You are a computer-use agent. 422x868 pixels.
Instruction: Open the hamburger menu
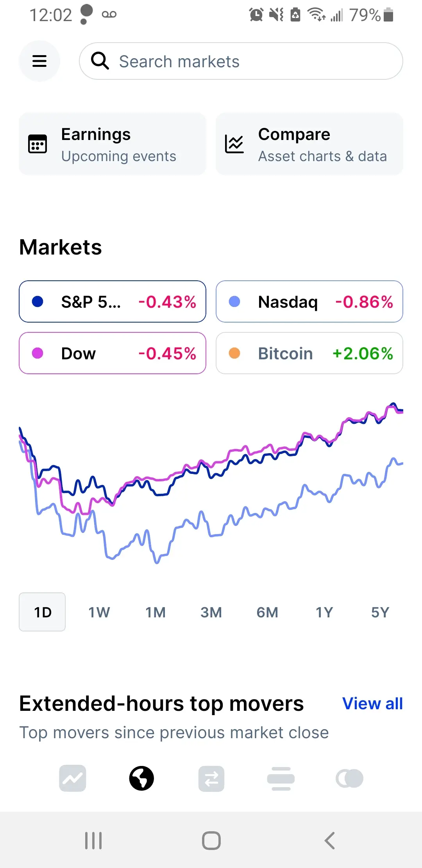[x=39, y=61]
